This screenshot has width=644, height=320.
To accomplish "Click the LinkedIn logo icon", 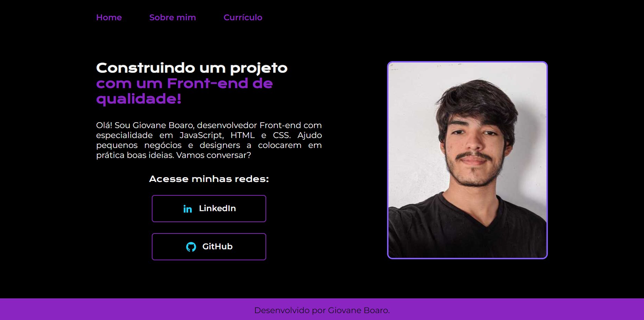I will [x=188, y=209].
